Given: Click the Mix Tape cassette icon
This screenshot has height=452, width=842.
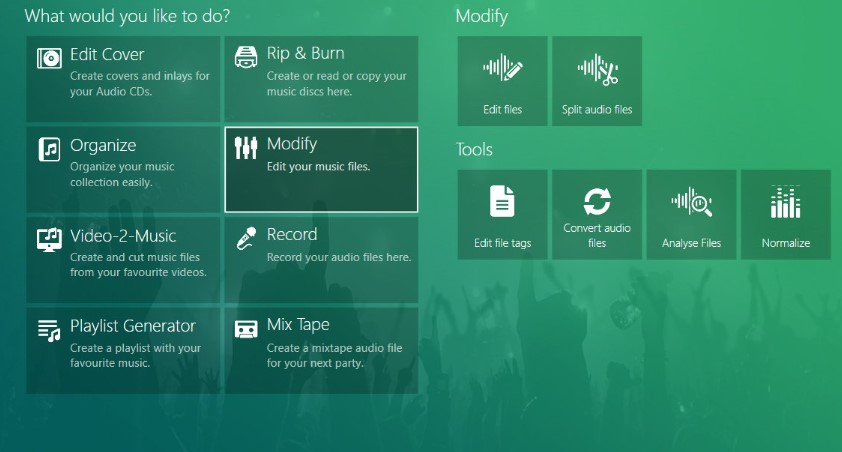Looking at the screenshot, I should pos(246,329).
